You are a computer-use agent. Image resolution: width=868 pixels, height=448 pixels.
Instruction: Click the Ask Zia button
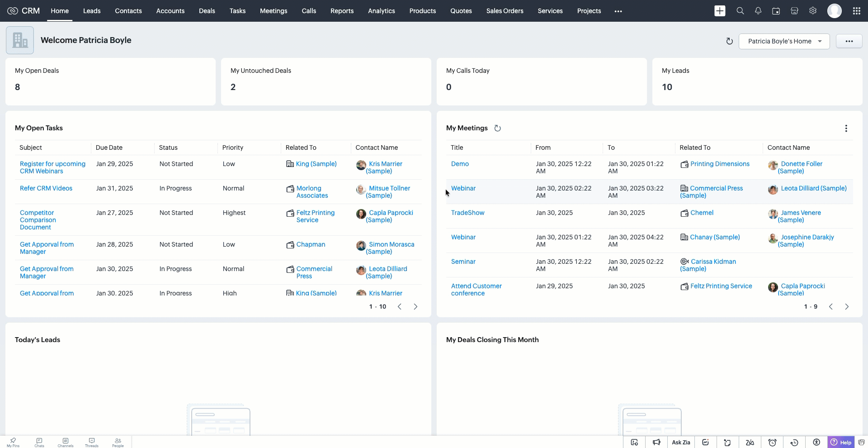[681, 442]
